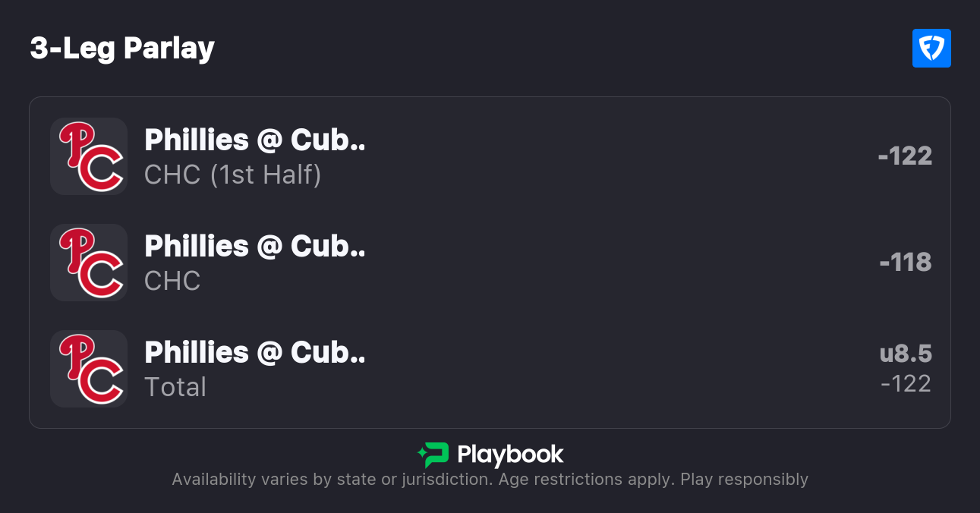Viewport: 980px width, 513px height.
Task: Select the team logo on the -118 leg
Action: pyautogui.click(x=89, y=263)
